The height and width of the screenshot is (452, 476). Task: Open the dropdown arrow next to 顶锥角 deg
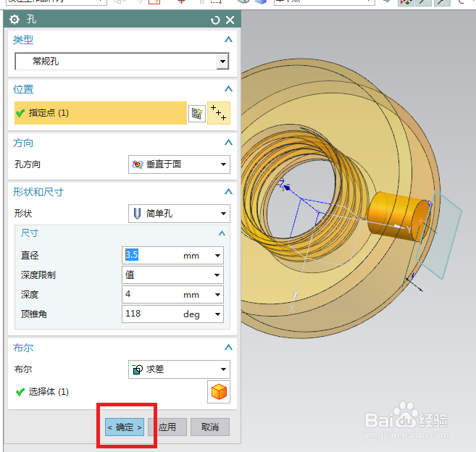[x=217, y=314]
